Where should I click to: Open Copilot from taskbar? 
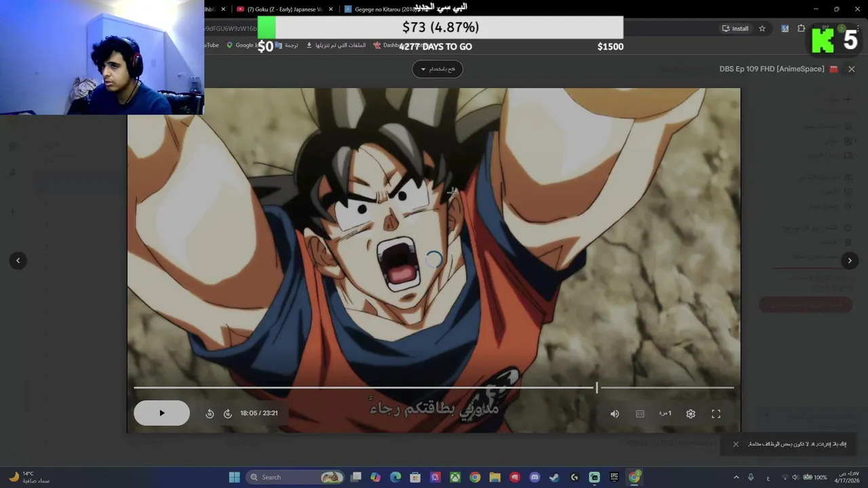pos(376,477)
